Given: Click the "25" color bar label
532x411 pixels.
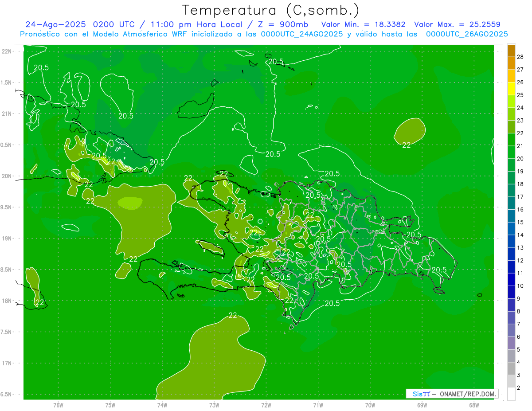Looking at the screenshot, I should tap(520, 95).
